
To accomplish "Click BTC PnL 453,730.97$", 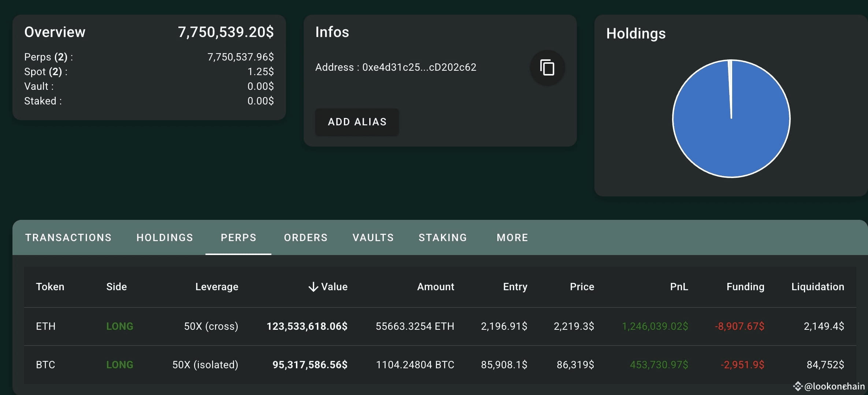I will click(x=659, y=365).
